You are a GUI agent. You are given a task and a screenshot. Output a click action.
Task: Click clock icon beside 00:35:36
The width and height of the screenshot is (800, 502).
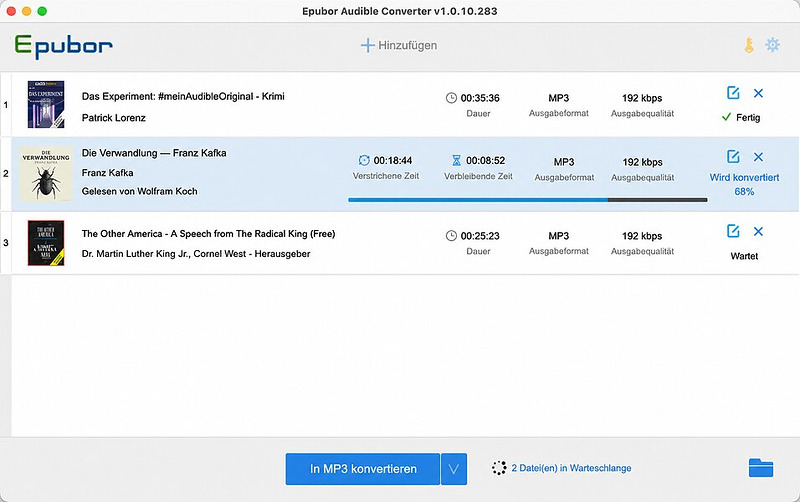pos(451,98)
